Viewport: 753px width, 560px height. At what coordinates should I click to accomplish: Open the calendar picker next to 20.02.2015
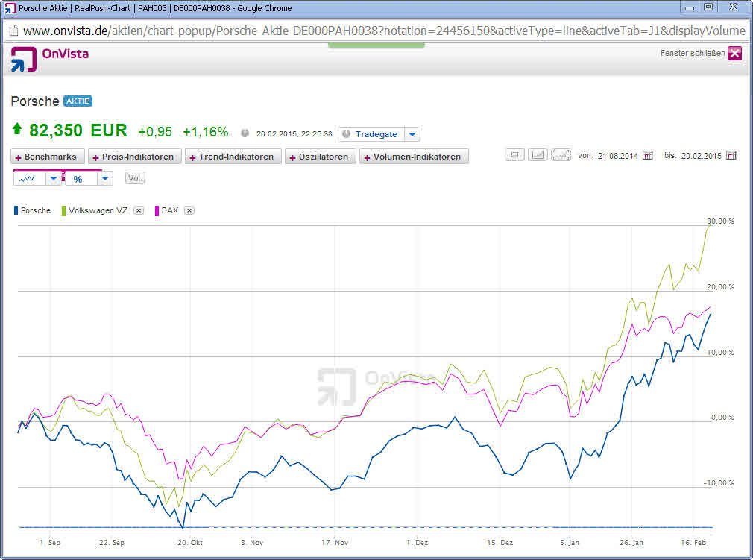[x=731, y=155]
